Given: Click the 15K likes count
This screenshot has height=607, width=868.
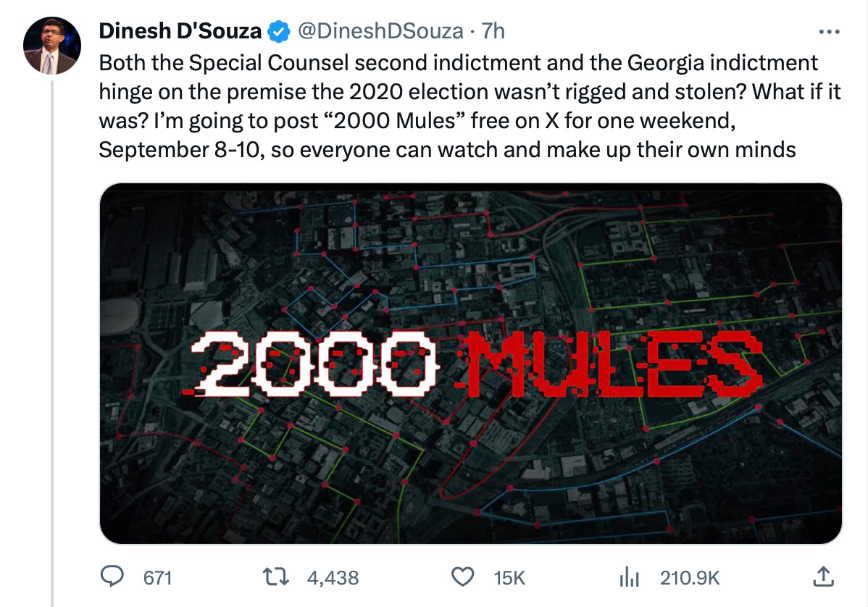Looking at the screenshot, I should (x=509, y=577).
